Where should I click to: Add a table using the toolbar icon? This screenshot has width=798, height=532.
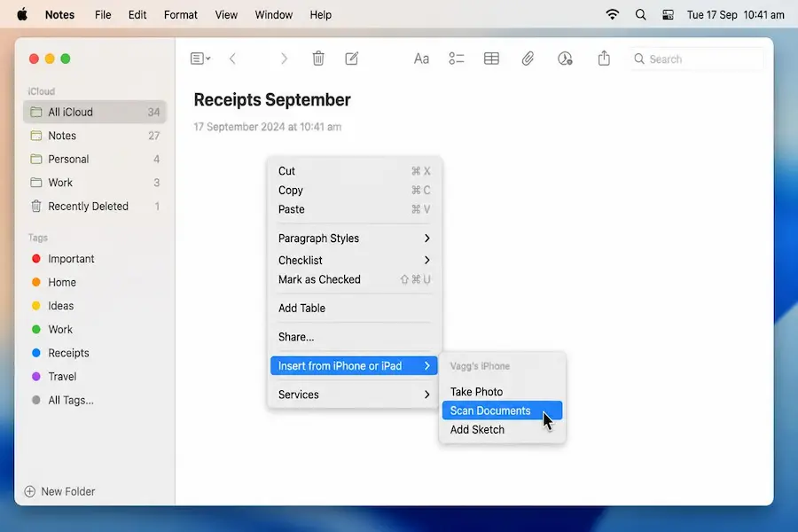tap(491, 59)
